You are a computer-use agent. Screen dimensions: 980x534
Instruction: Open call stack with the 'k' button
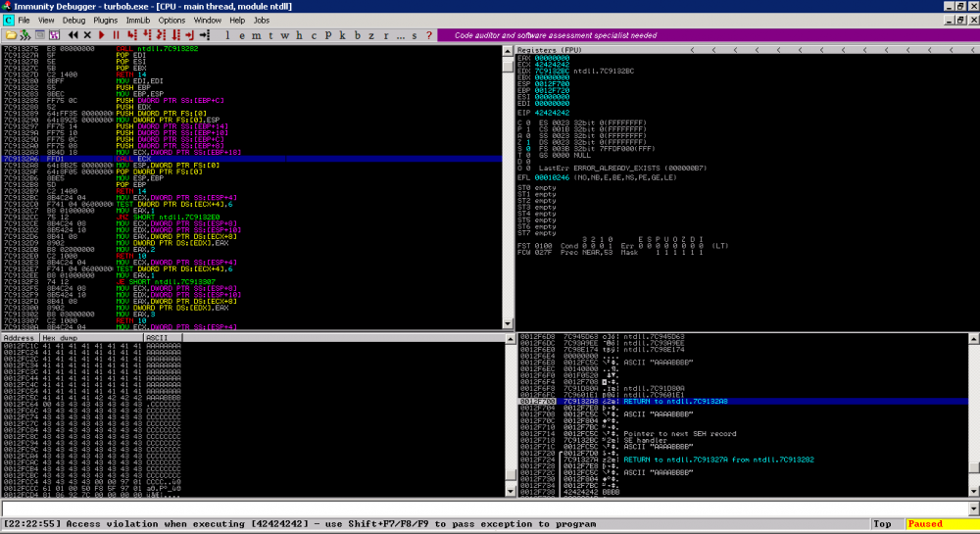coord(341,35)
